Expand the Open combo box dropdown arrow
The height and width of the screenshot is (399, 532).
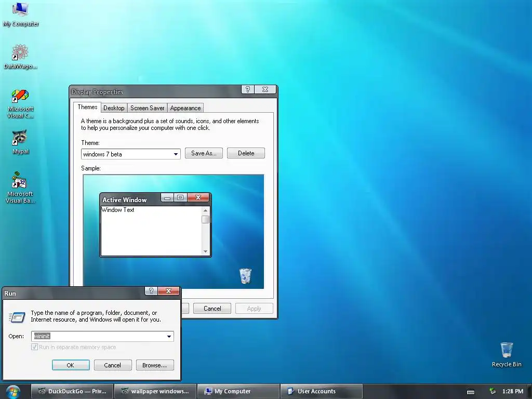[169, 336]
